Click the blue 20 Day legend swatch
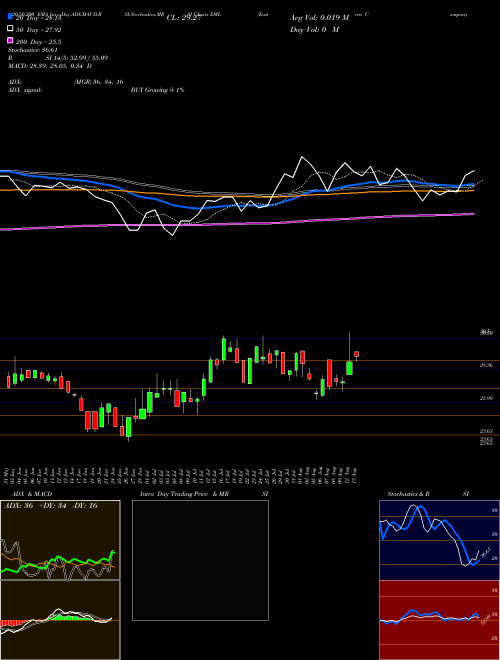Image resolution: width=500 pixels, height=660 pixels. [11, 17]
